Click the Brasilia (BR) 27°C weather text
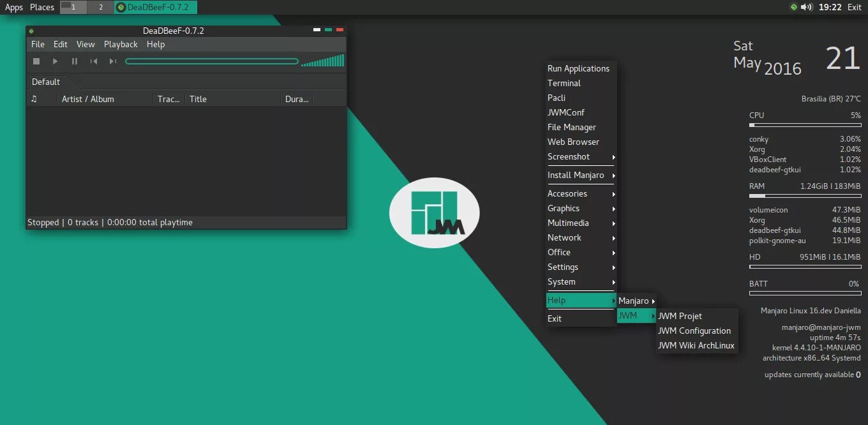This screenshot has height=425, width=868. (831, 99)
